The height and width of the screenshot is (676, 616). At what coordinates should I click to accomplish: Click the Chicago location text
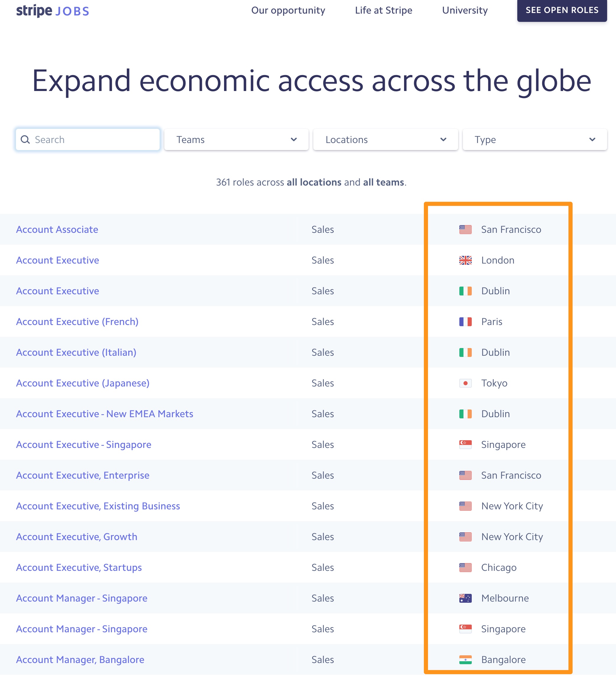499,567
